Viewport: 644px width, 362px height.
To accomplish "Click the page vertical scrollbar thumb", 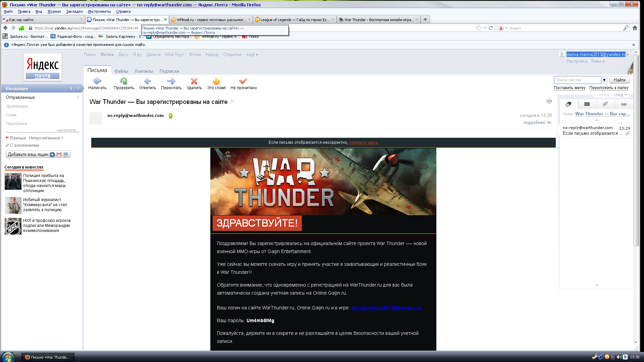I will click(636, 151).
